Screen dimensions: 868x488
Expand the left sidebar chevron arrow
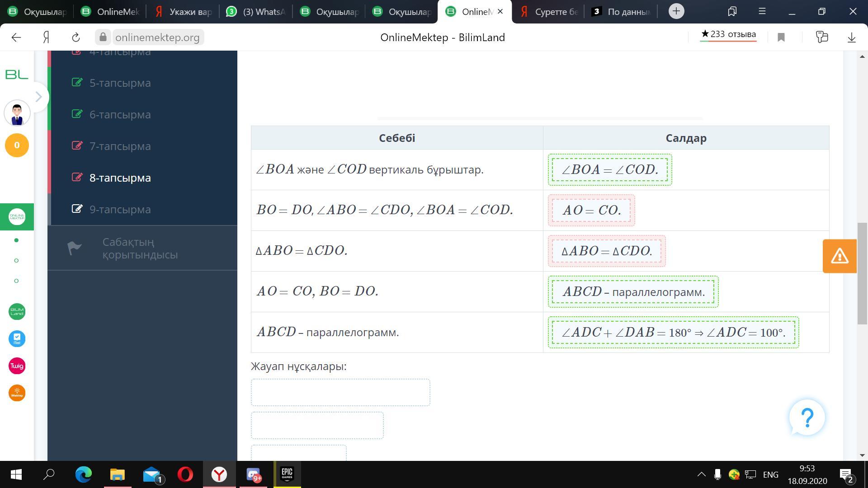(39, 97)
